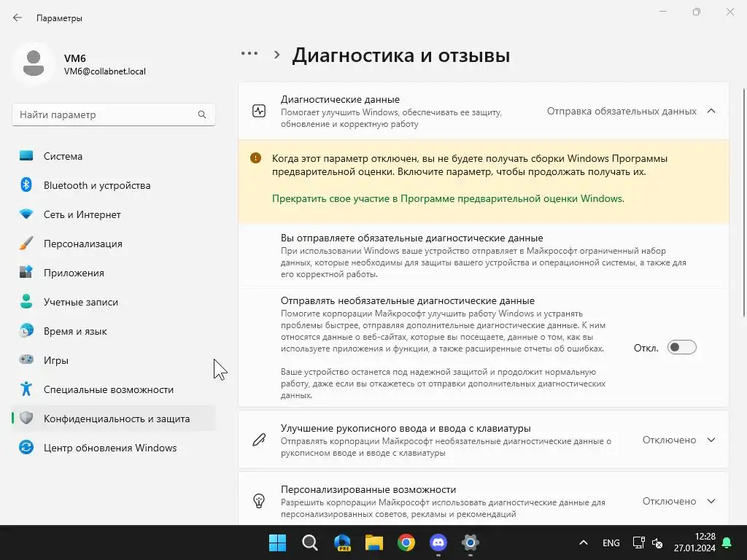
Task: Click VM6@collabnet.local account name
Action: [x=105, y=71]
